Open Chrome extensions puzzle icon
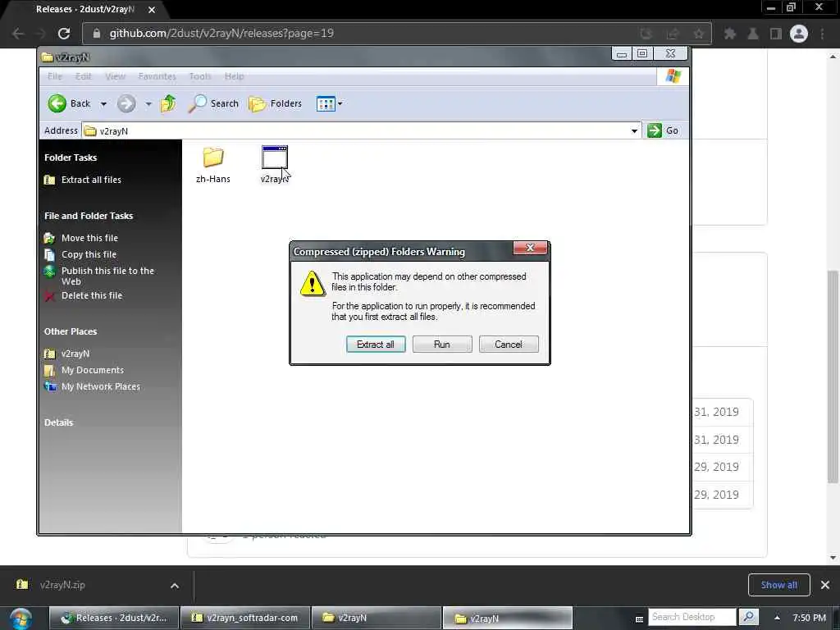 [x=729, y=34]
